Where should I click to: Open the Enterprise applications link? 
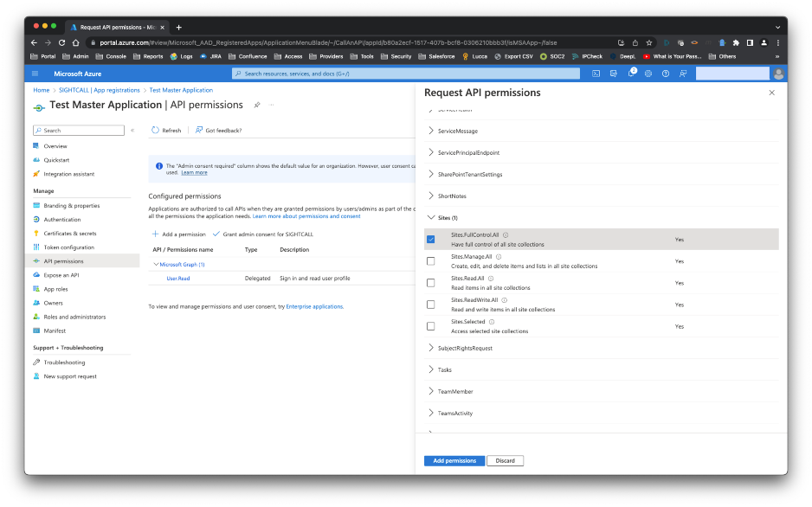click(314, 307)
